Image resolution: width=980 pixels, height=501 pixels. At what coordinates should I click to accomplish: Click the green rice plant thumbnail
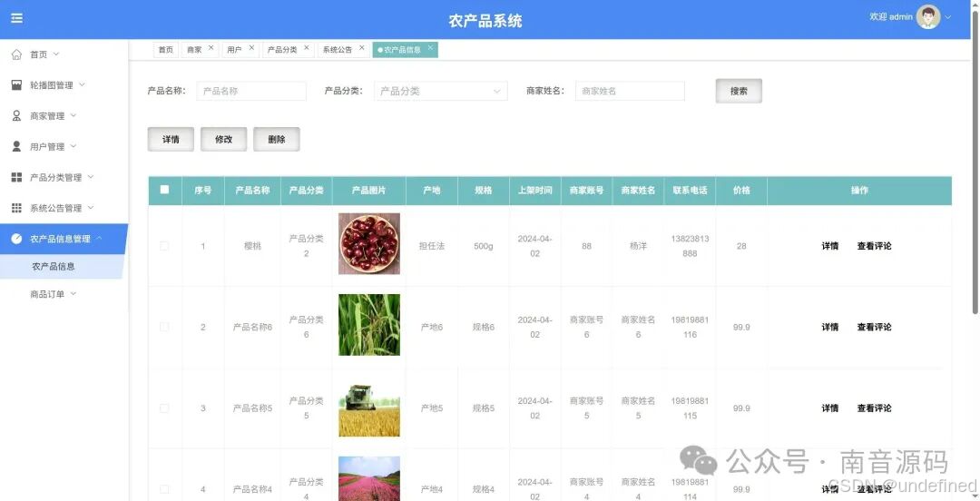pos(369,325)
